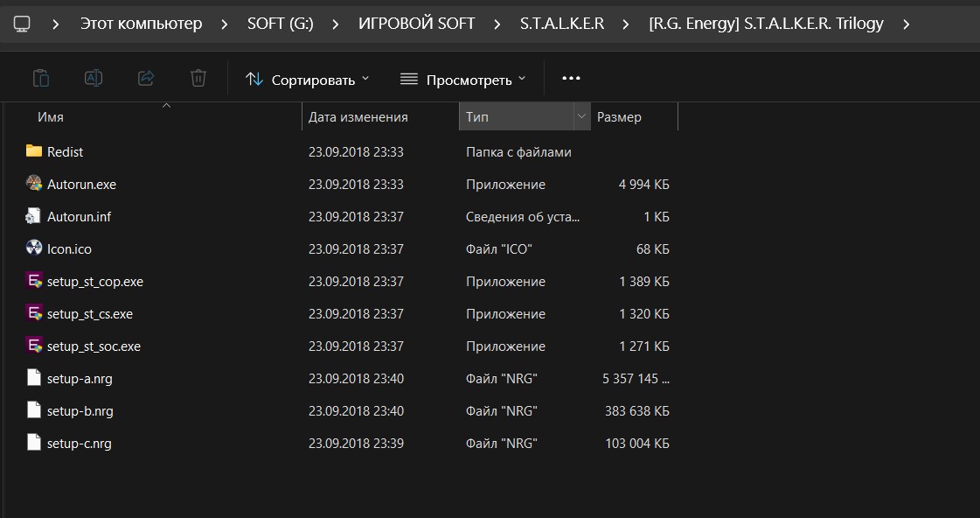Click the computer monitor icon in address bar
Viewport: 980px width, 518px height.
pyautogui.click(x=22, y=24)
